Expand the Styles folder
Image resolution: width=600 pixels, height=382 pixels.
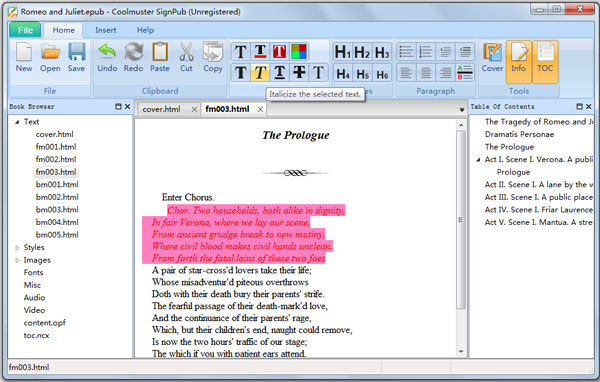[17, 248]
